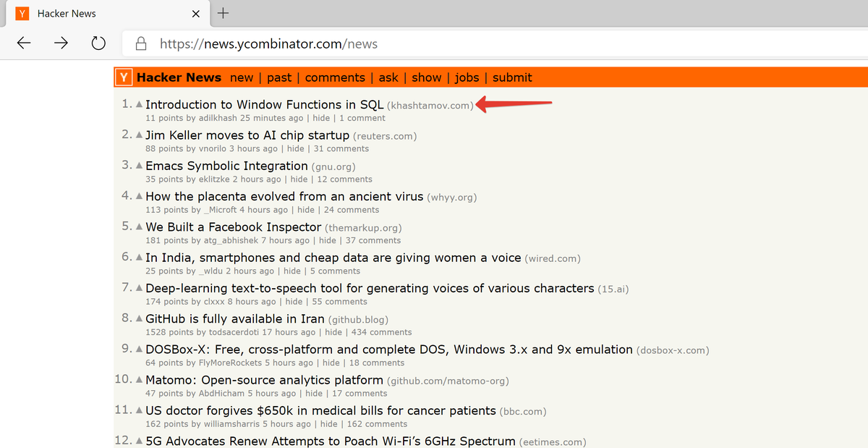Open the 'jobs' section in header

467,77
